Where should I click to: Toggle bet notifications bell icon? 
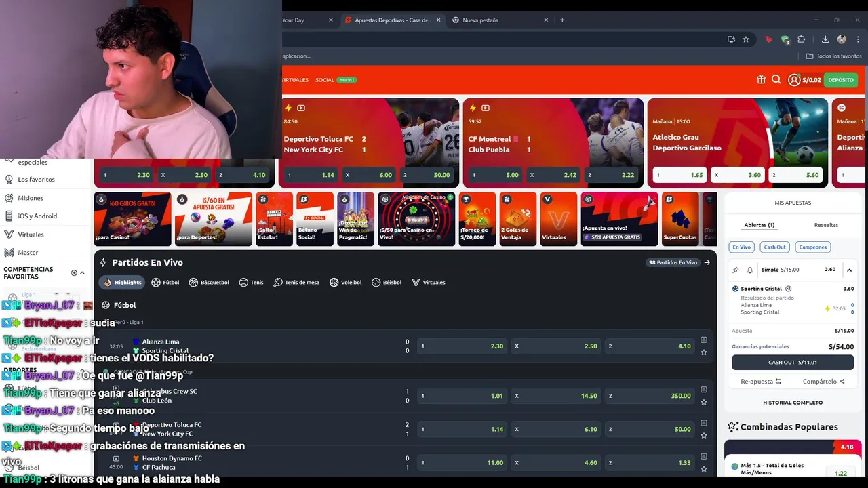(750, 270)
